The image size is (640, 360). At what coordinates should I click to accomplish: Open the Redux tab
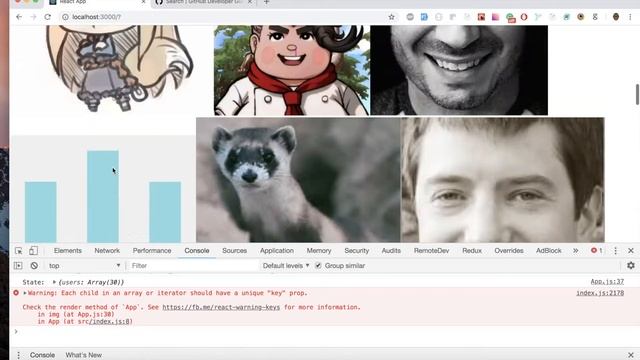[472, 251]
